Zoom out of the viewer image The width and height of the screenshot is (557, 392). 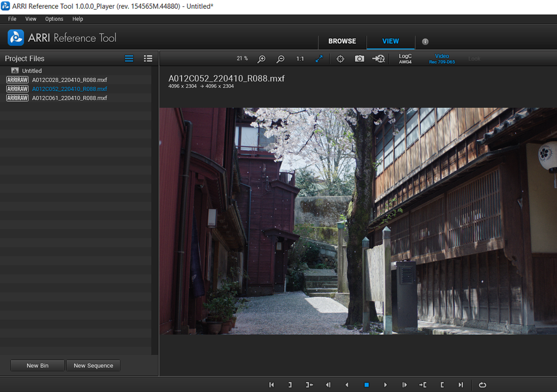click(280, 59)
